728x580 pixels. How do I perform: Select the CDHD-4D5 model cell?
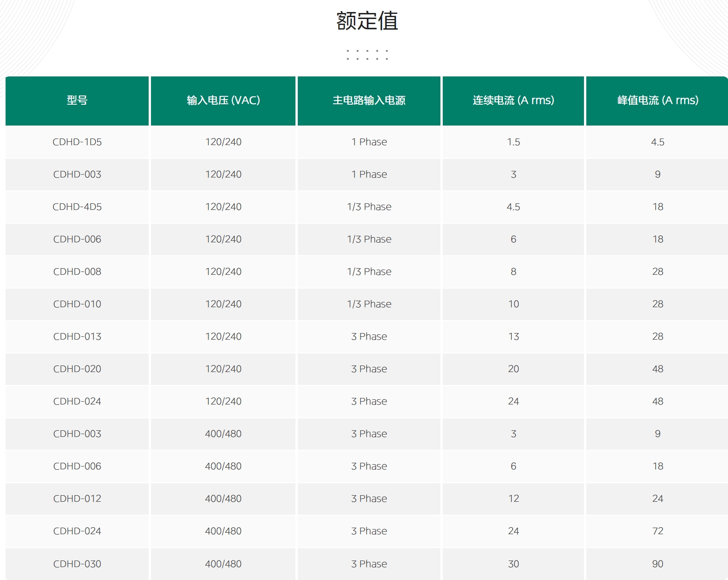[x=77, y=207]
